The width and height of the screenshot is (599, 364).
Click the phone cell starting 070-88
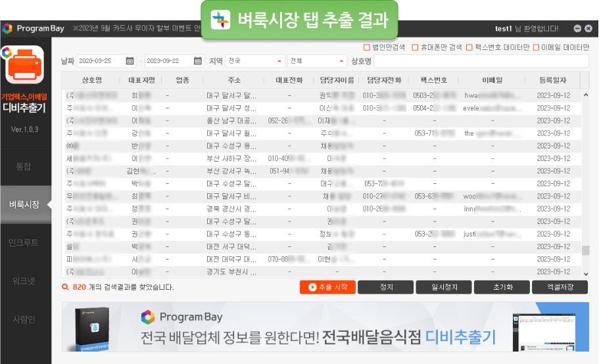289,259
